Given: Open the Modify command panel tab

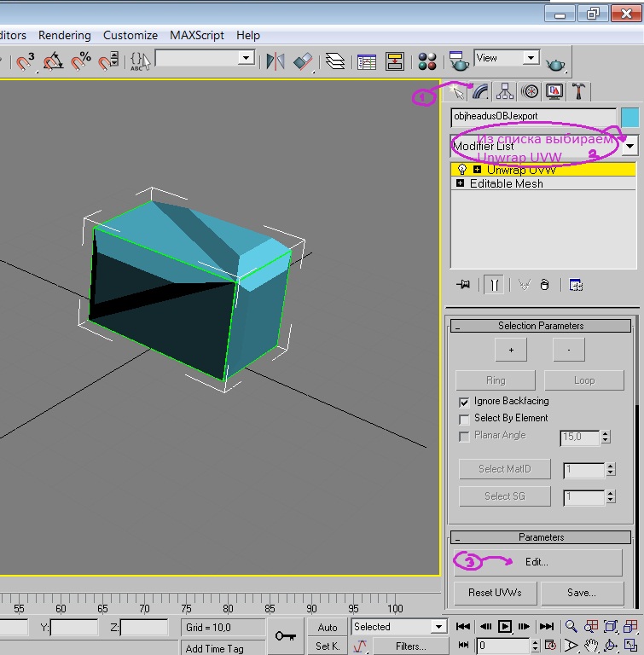Looking at the screenshot, I should point(481,91).
